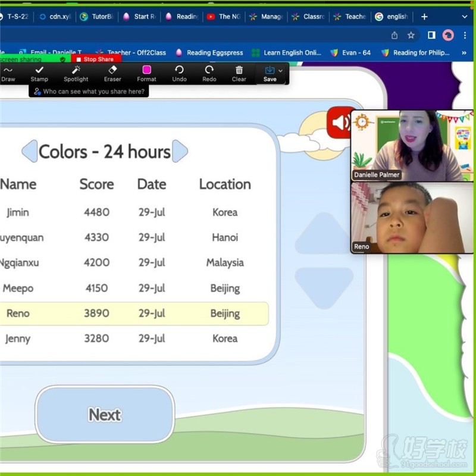Viewport: 476px width, 476px height.
Task: Bookmark page with the star icon
Action: pos(411,35)
